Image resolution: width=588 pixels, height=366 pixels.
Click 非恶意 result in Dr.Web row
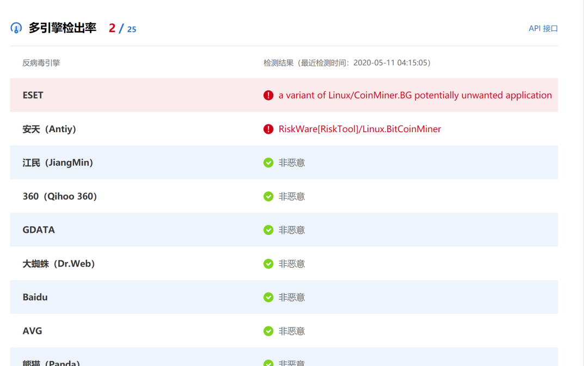pyautogui.click(x=292, y=264)
